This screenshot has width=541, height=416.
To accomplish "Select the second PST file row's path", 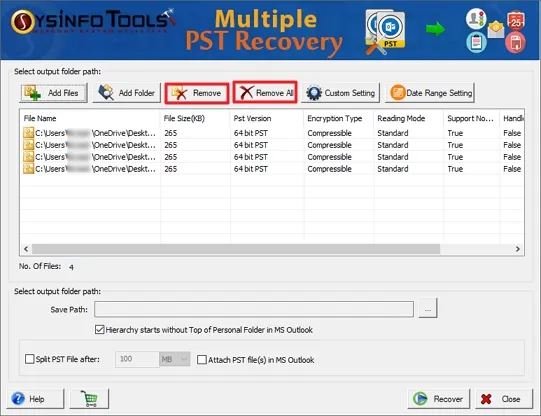I will pos(95,145).
